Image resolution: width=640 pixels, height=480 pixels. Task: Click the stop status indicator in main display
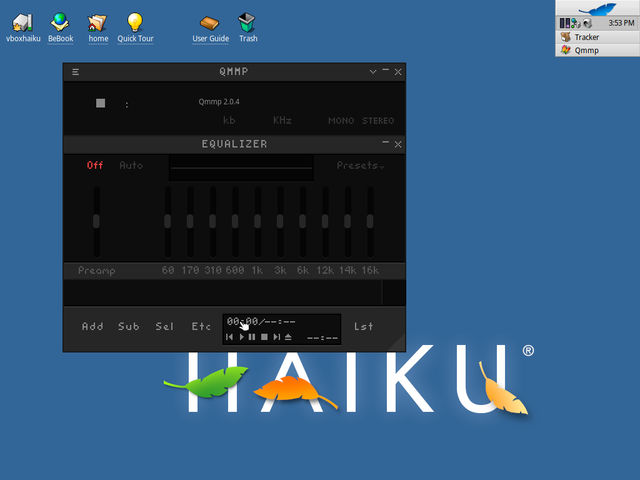(x=100, y=103)
